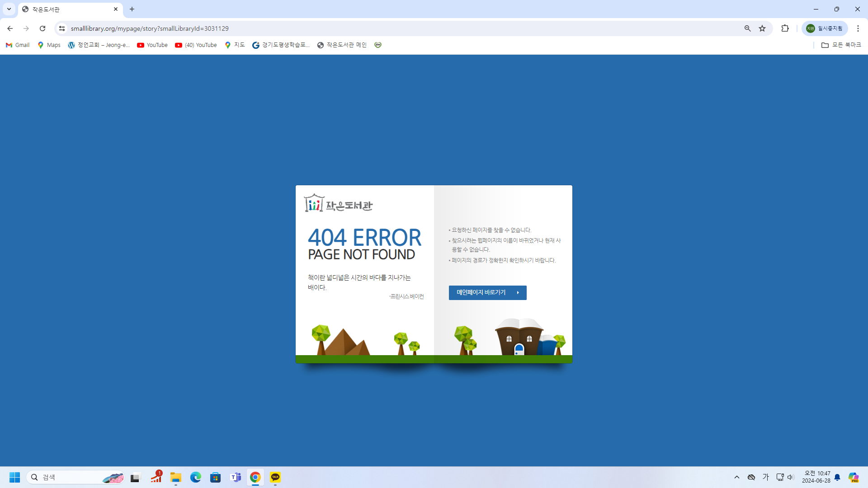
Task: Toggle the 가 Korean input indicator
Action: [766, 477]
